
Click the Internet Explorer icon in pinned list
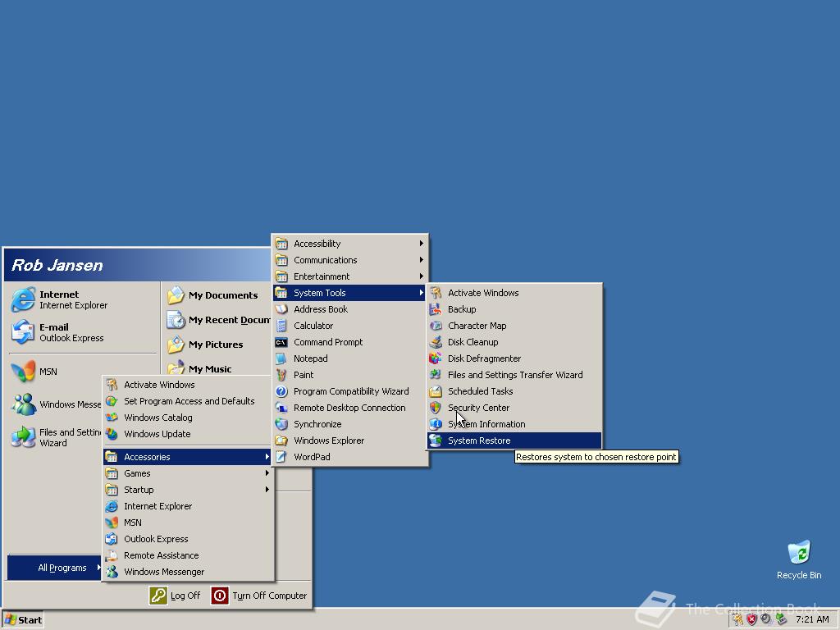point(23,300)
